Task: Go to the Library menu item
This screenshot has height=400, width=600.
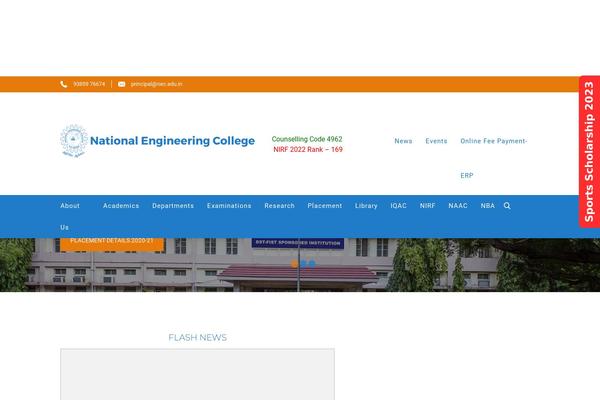Action: pos(366,206)
